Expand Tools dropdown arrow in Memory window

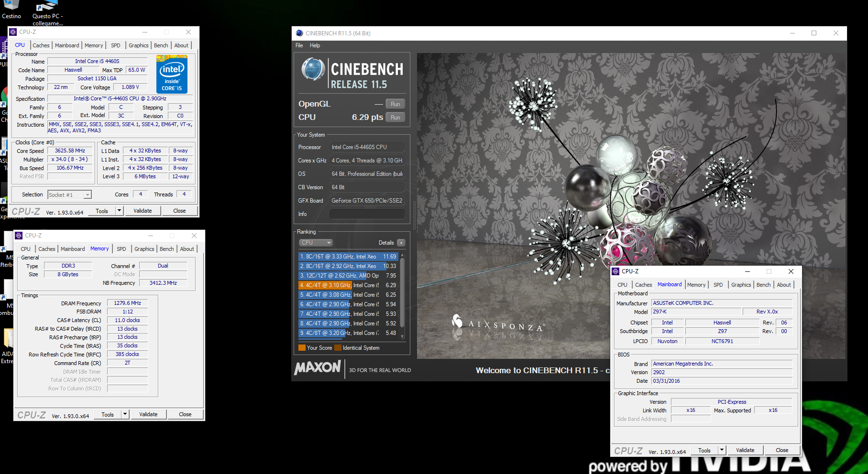pyautogui.click(x=125, y=414)
